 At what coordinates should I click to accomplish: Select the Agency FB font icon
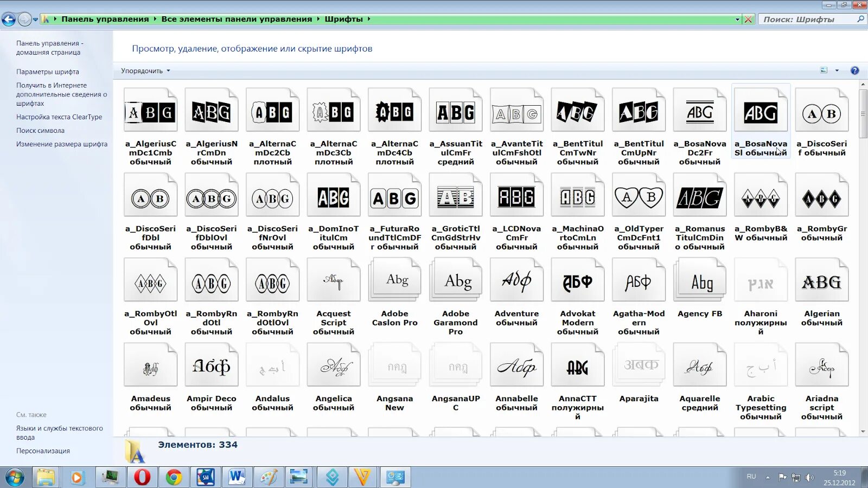(700, 280)
